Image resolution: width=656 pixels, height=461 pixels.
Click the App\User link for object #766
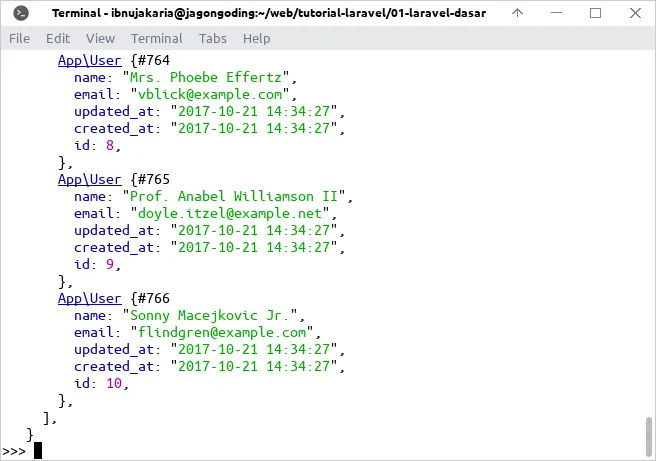tap(90, 299)
